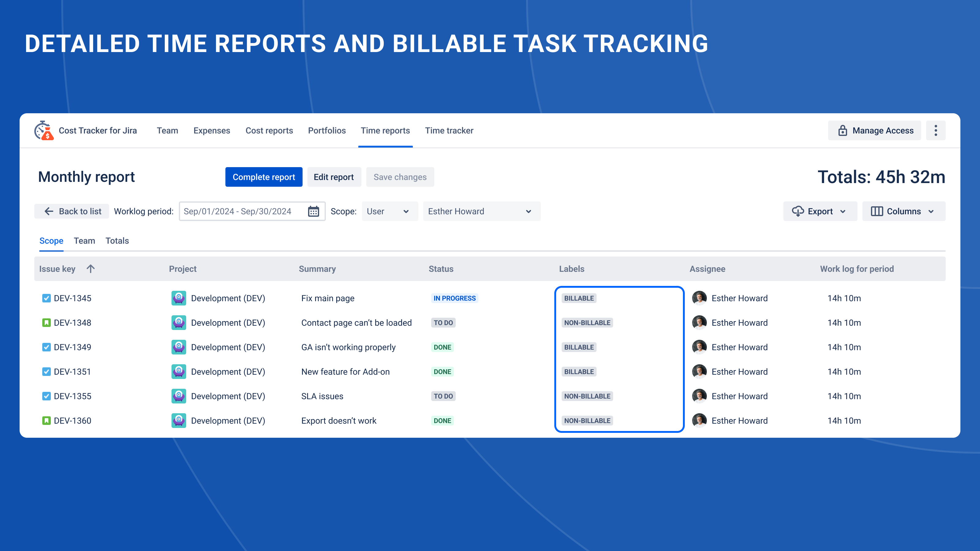Open the three-dot more options menu
This screenshot has height=551, width=980.
(x=936, y=130)
